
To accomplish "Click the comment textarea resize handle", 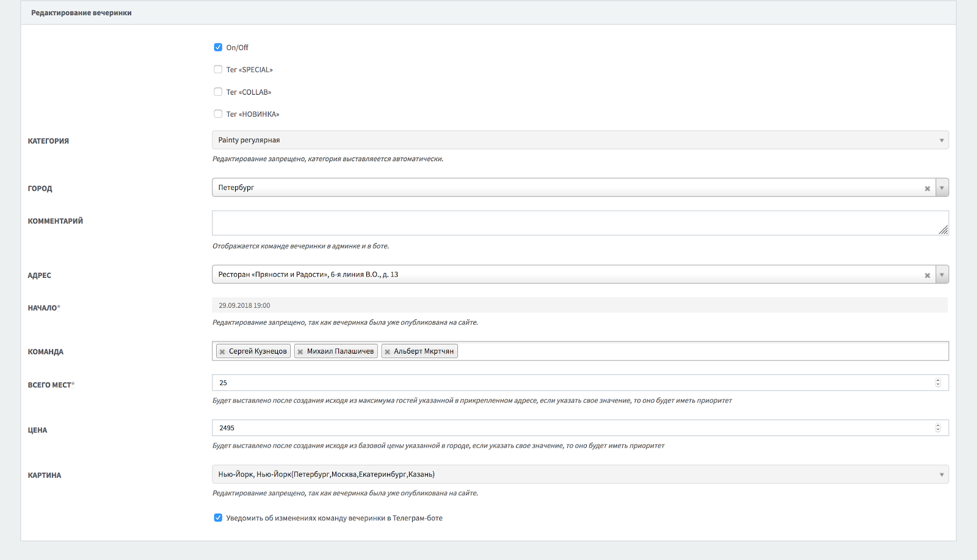I will pos(943,230).
